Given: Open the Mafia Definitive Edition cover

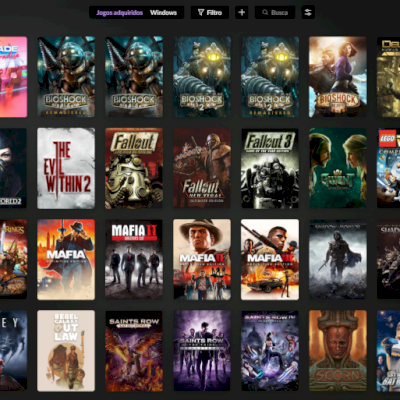Looking at the screenshot, I should pyautogui.click(x=66, y=259).
